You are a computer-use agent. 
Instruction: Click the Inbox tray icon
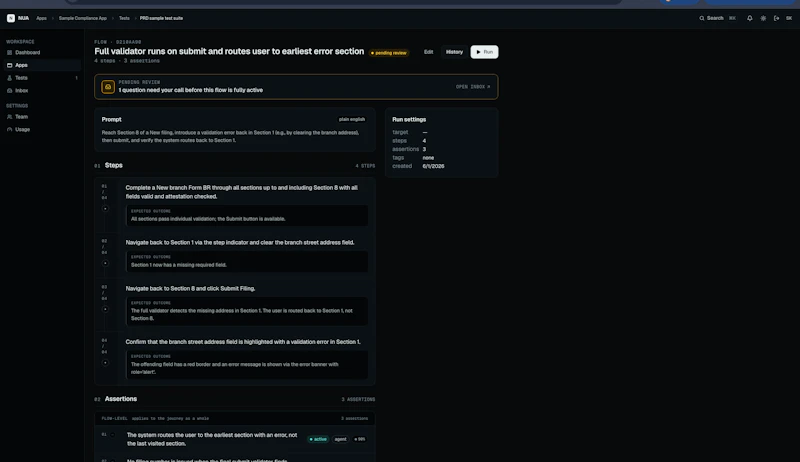coord(9,90)
